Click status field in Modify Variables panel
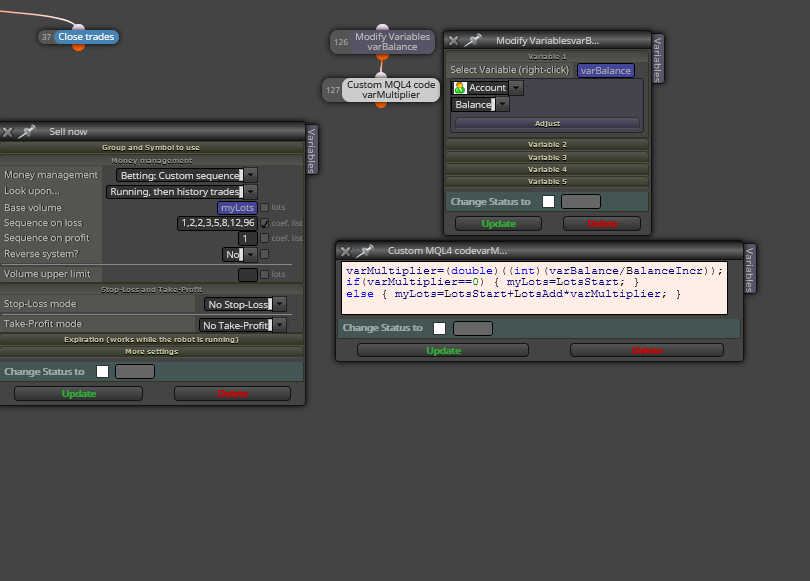The image size is (810, 581). [581, 201]
